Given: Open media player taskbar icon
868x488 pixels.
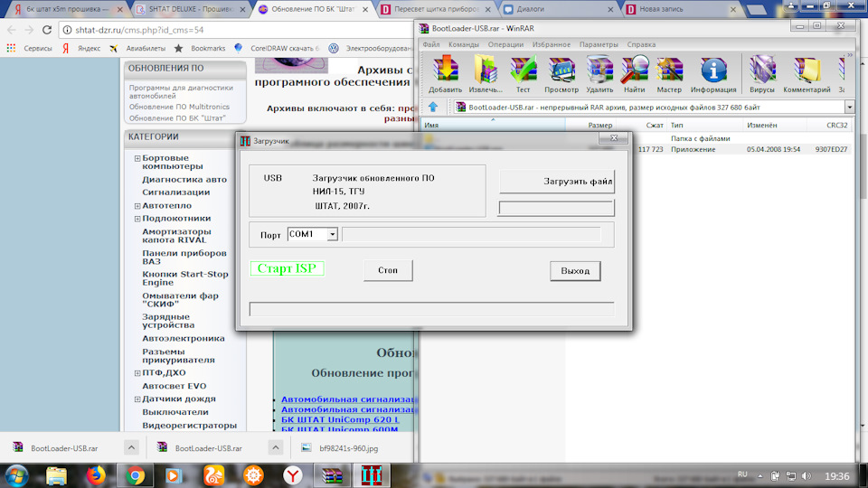Looking at the screenshot, I should pyautogui.click(x=174, y=475).
